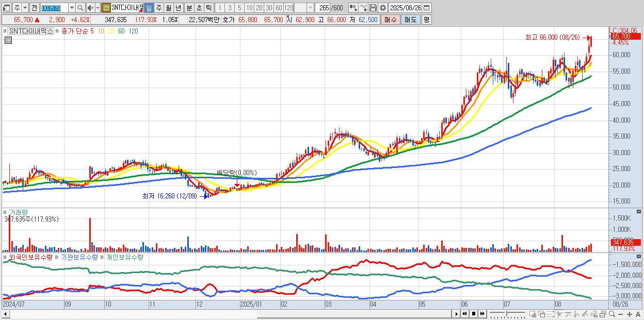This screenshot has height=320, width=644.
Task: Click the blue moving average 120 label
Action: [x=133, y=31]
